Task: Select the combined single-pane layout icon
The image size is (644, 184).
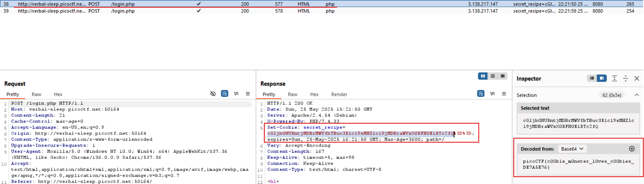Action: coord(503,76)
